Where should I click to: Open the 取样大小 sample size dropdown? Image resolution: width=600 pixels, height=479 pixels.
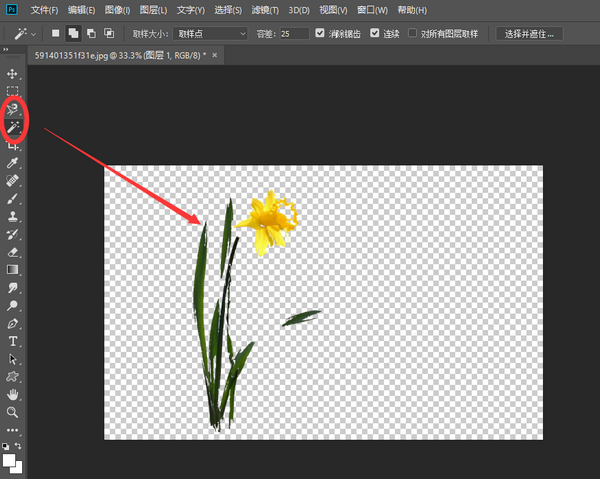(211, 33)
